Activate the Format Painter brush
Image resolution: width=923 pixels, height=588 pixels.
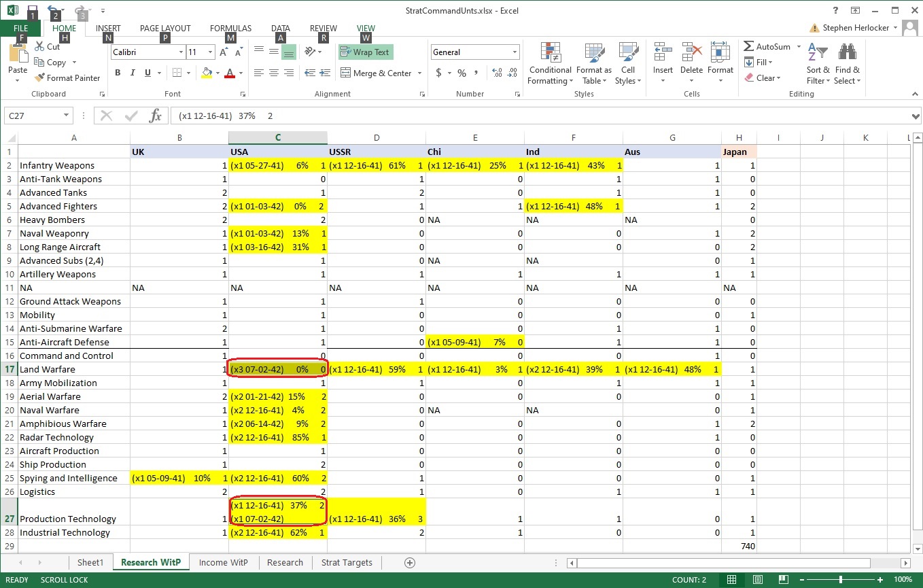67,78
